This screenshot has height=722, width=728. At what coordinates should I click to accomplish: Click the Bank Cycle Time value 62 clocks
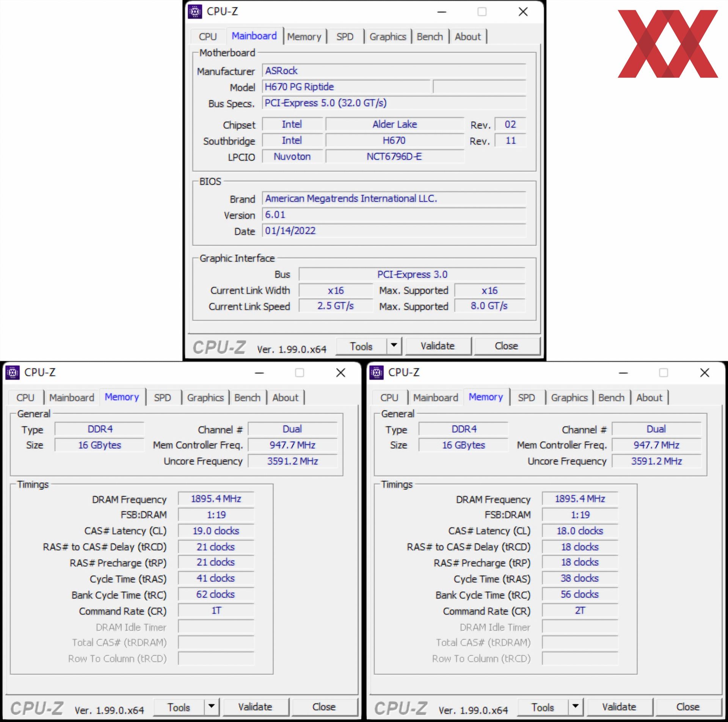pyautogui.click(x=216, y=595)
